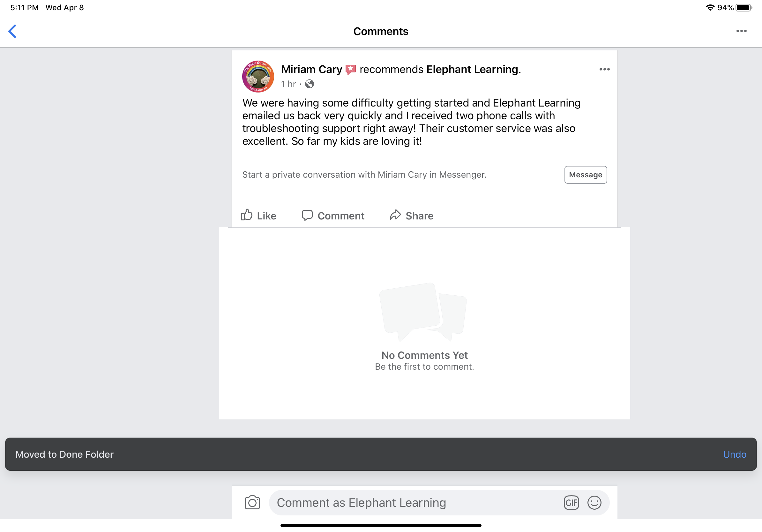Open the Comments page more-options menu
The width and height of the screenshot is (762, 532).
pyautogui.click(x=741, y=31)
